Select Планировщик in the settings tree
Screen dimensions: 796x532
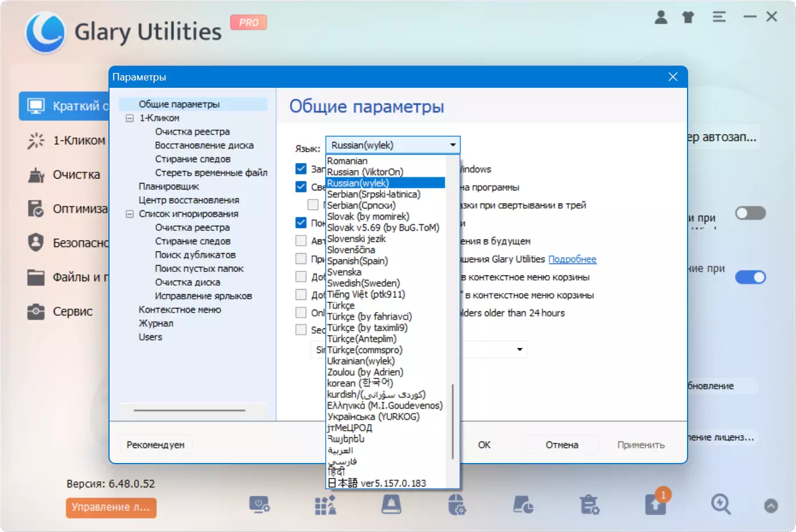click(x=169, y=186)
